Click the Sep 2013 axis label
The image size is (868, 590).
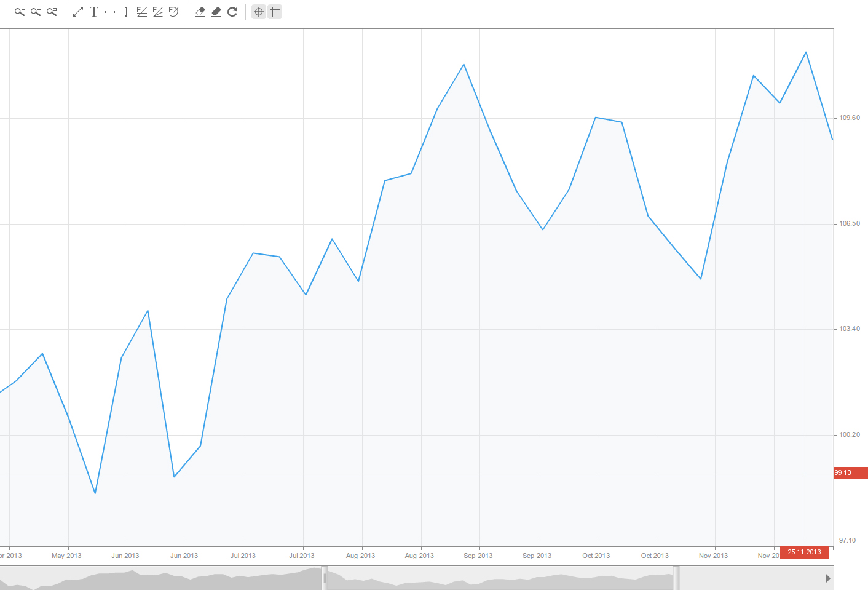(x=478, y=556)
